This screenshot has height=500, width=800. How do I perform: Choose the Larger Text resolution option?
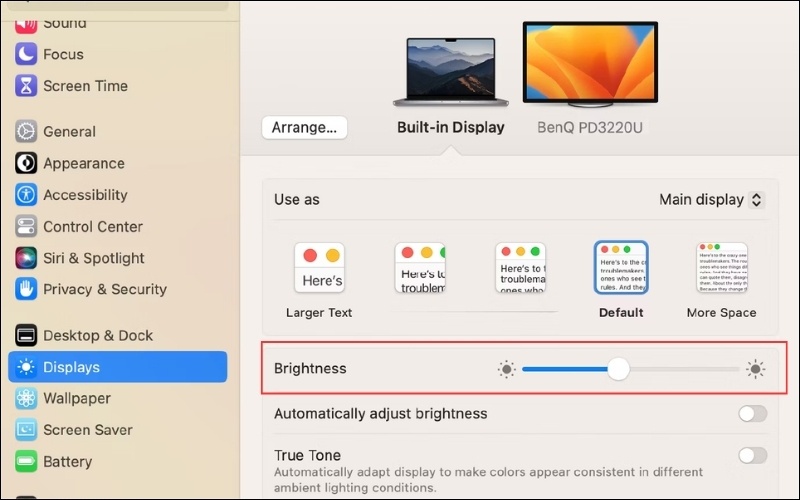coord(319,268)
